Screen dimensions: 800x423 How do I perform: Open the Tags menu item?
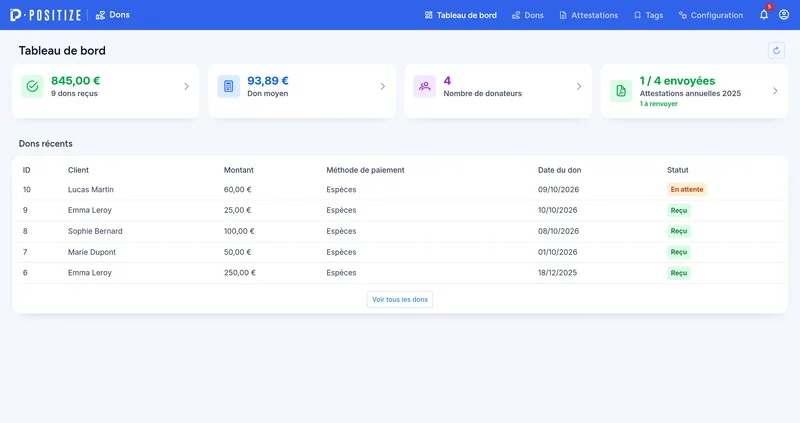(648, 15)
